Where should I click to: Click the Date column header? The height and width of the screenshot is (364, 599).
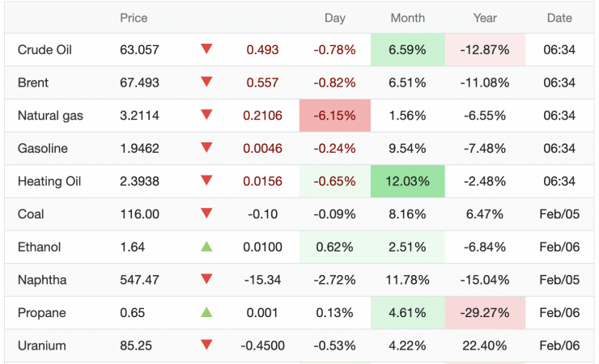tap(559, 18)
